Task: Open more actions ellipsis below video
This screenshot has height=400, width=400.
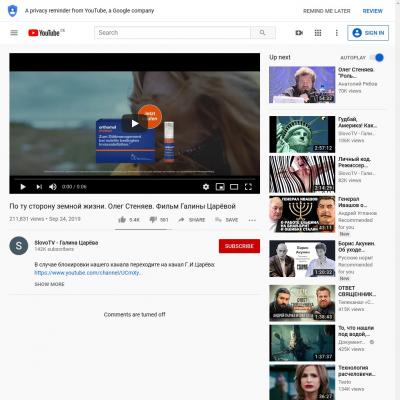Action: click(x=252, y=220)
